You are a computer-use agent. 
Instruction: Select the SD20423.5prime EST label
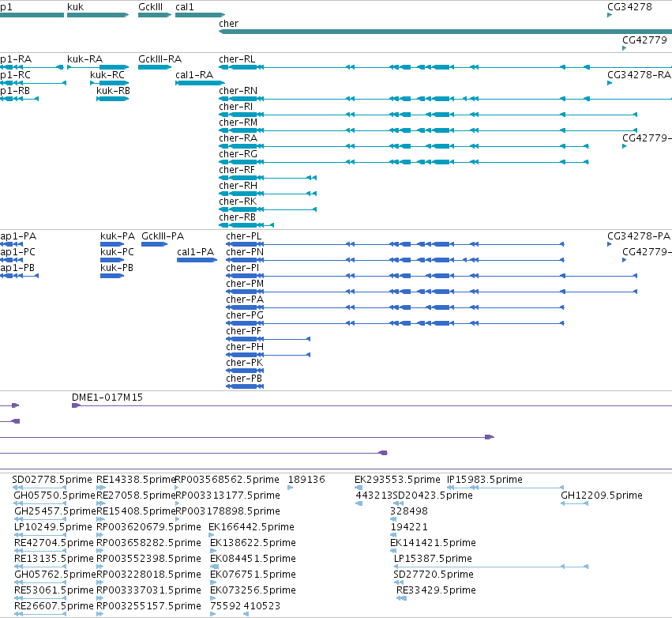(x=433, y=496)
